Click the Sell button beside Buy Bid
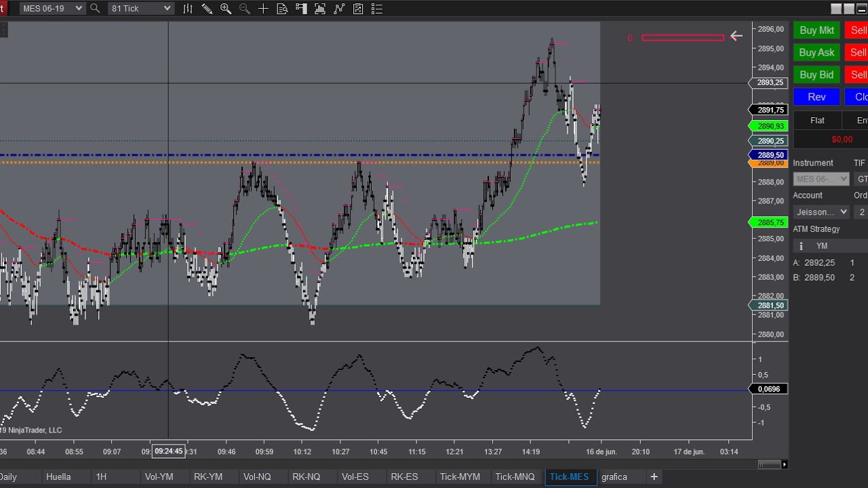 click(856, 75)
